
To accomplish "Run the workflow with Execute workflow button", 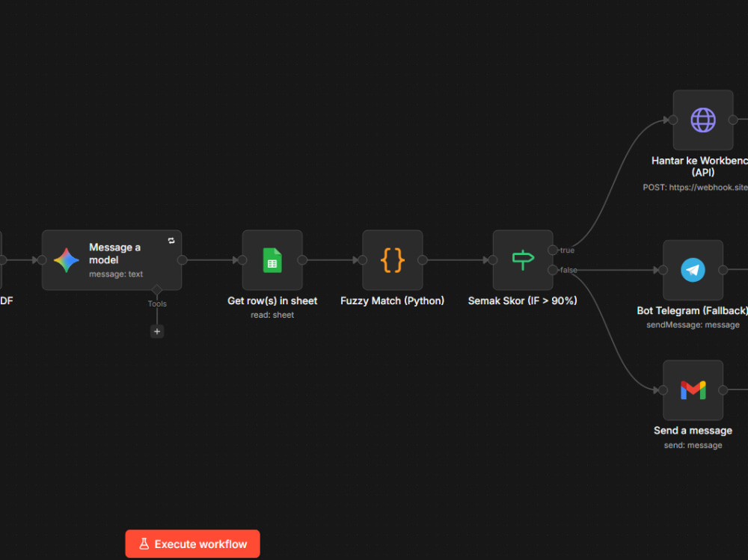I will (x=193, y=544).
